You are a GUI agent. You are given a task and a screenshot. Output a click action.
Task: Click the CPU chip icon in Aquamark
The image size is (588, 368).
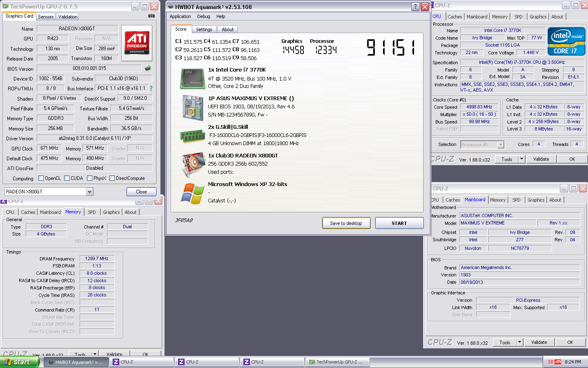pyautogui.click(x=192, y=79)
